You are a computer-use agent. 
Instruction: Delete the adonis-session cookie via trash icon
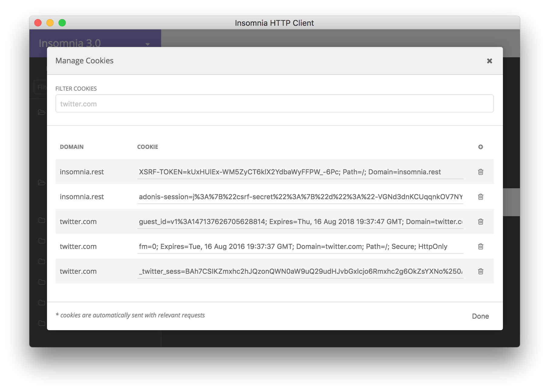[x=480, y=197]
